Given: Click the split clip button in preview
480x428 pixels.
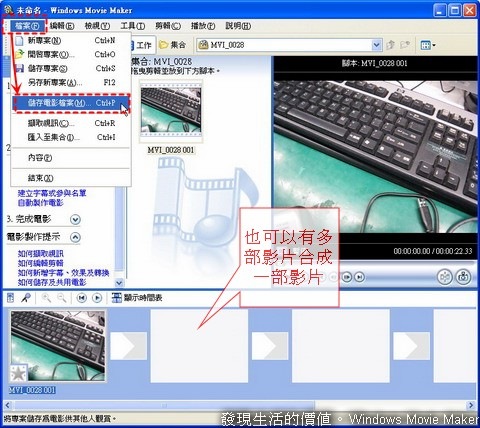Looking at the screenshot, I should tap(444, 277).
